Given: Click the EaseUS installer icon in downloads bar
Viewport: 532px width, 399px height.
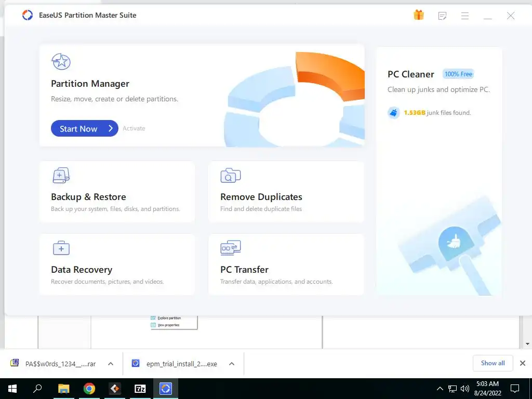Looking at the screenshot, I should 136,363.
